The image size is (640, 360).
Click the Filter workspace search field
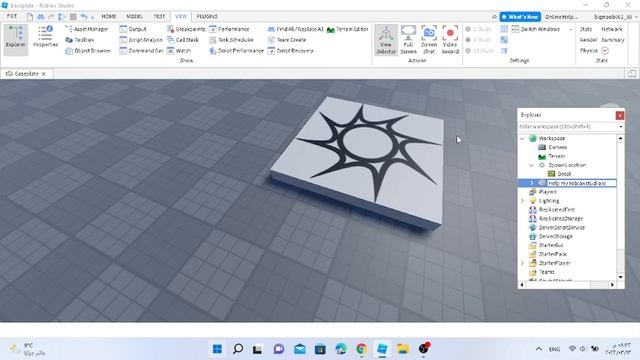pyautogui.click(x=568, y=127)
